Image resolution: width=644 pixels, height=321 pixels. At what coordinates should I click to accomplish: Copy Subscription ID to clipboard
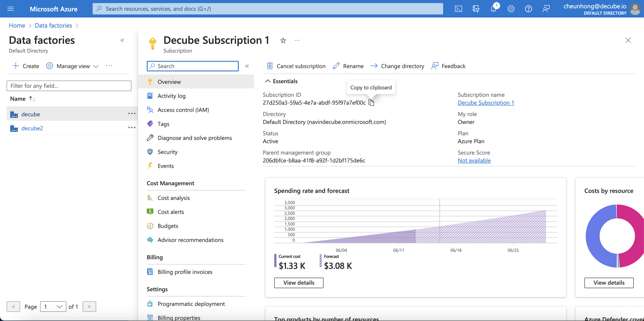coord(372,103)
